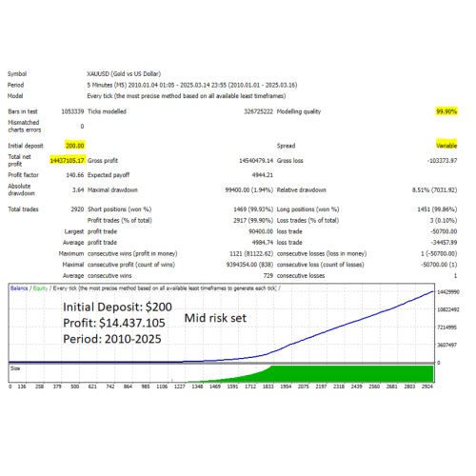This screenshot has height=476, width=476.
Task: Click highlighted Modelling quality 99.90%
Action: tap(446, 111)
